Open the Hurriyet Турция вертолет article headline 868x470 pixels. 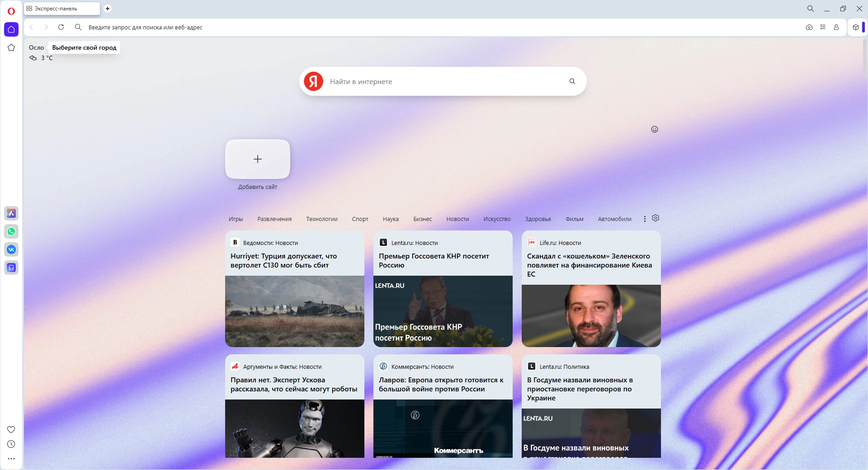pyautogui.click(x=284, y=261)
